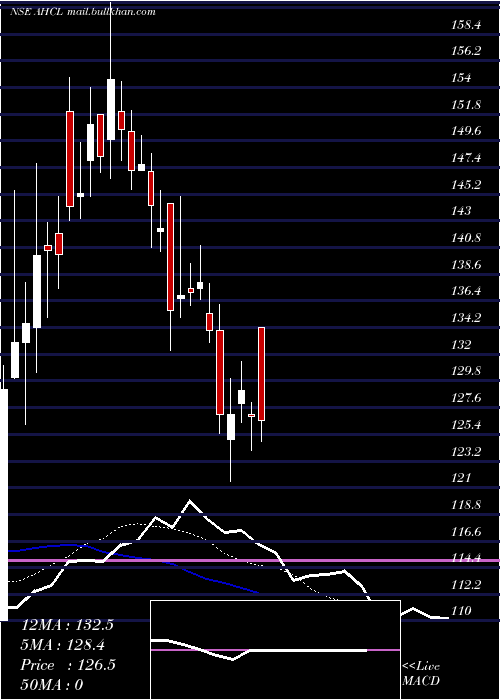500x700 pixels.
Task: Click the 134.2 price axis label
Action: (x=467, y=317)
